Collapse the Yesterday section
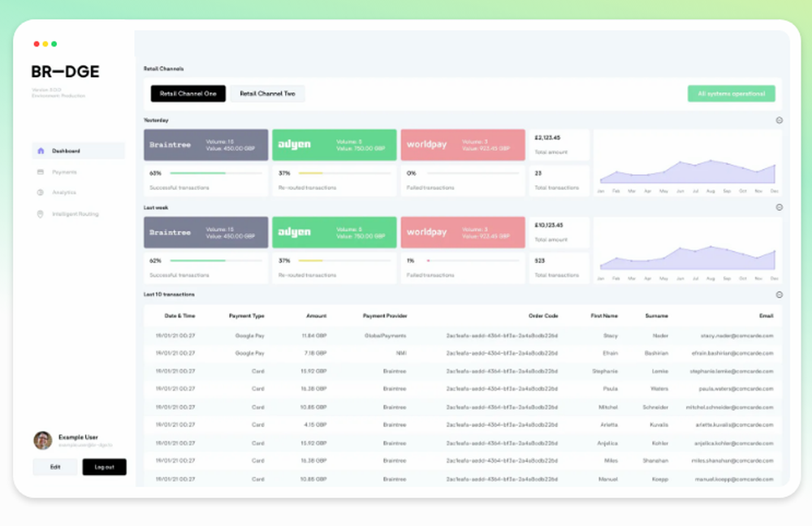812x526 pixels. (780, 120)
